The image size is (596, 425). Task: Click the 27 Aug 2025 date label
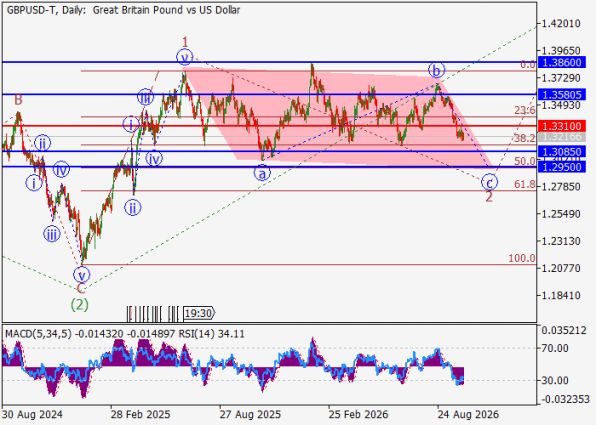pyautogui.click(x=250, y=414)
